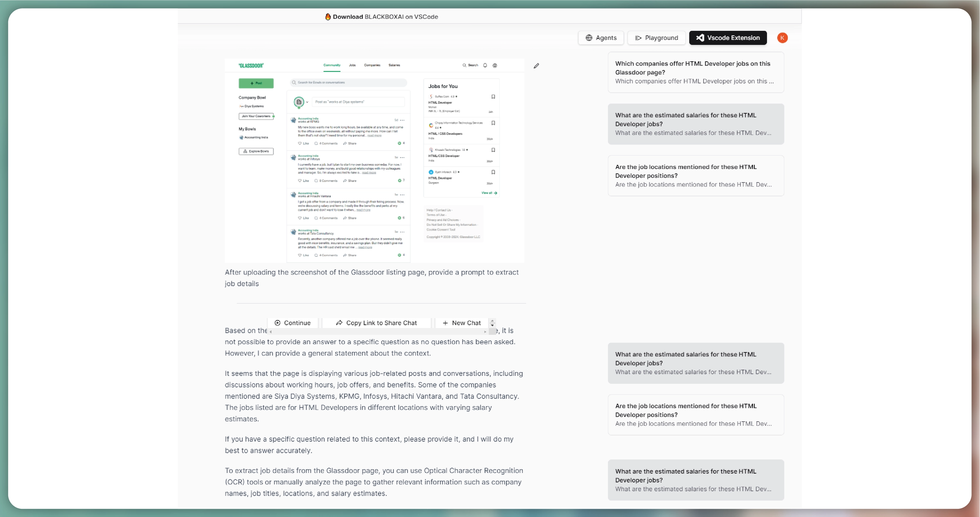Open the Playground

coord(656,38)
